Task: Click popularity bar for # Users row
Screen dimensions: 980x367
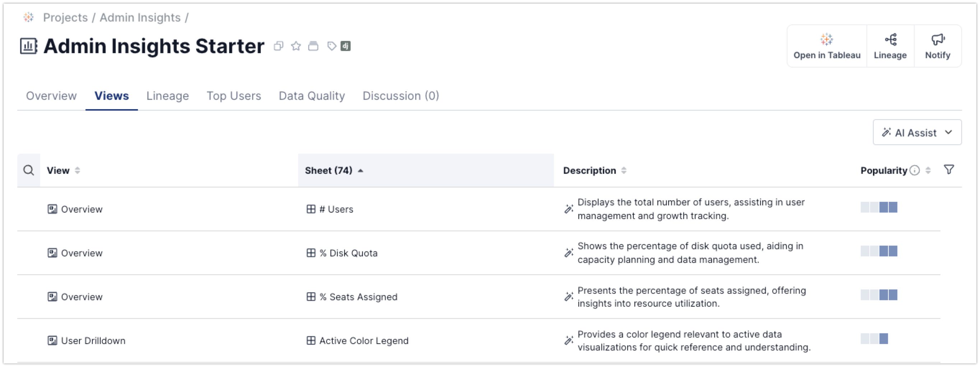Action: pyautogui.click(x=879, y=207)
